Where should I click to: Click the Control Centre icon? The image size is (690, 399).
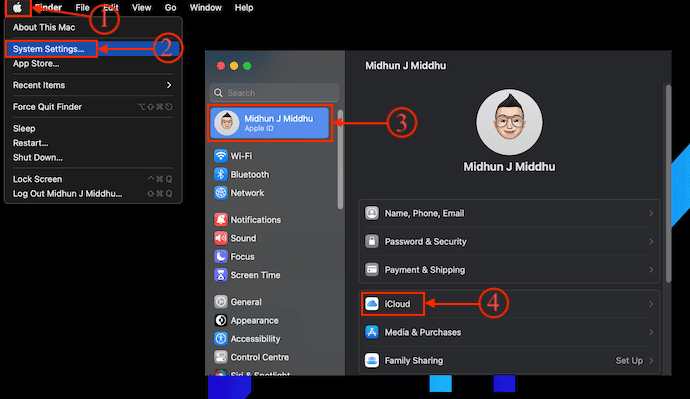pyautogui.click(x=220, y=357)
